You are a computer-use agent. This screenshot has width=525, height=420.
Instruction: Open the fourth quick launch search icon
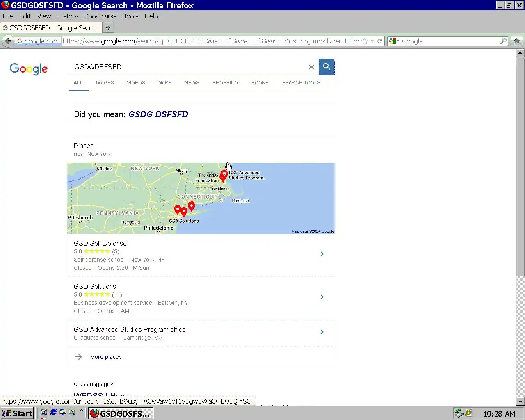(72, 412)
